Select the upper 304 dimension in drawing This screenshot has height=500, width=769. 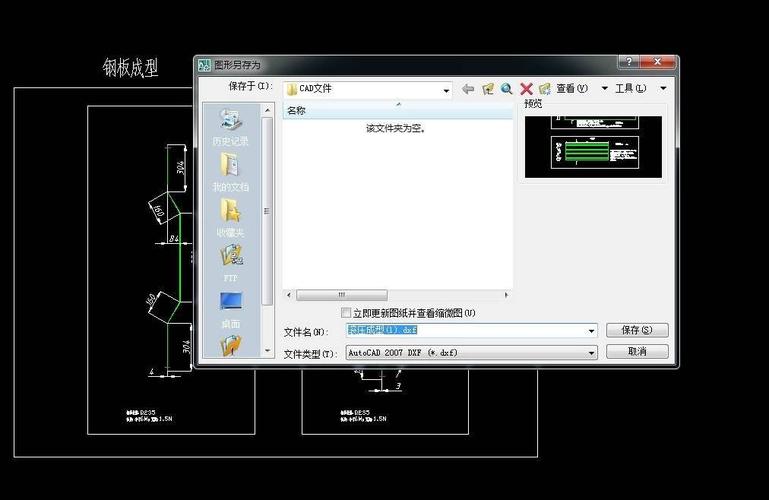click(180, 167)
